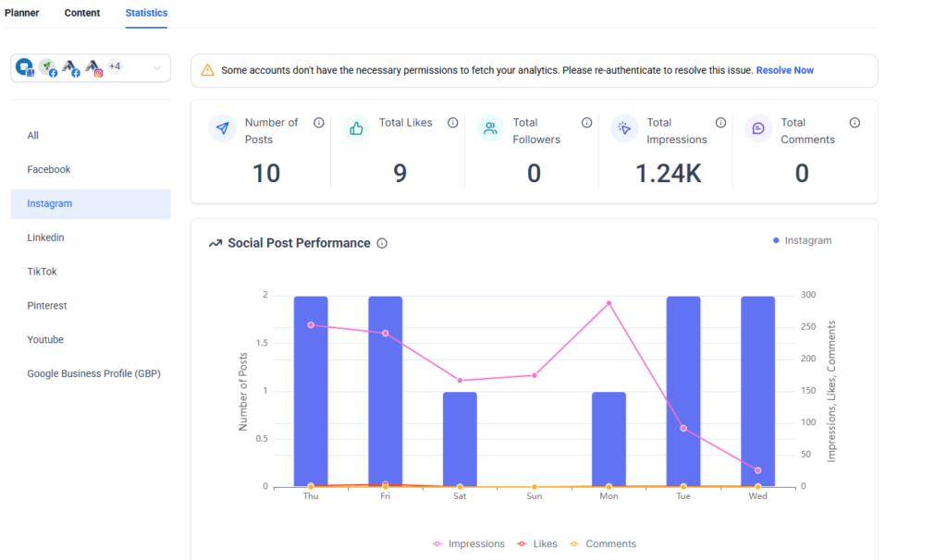Click info icon beside Number of Posts
The width and height of the screenshot is (947, 560).
pyautogui.click(x=319, y=123)
